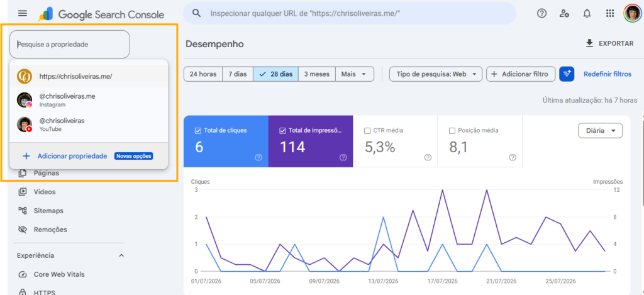Open Sitemaps in the sidebar
The width and height of the screenshot is (644, 295).
tap(48, 210)
